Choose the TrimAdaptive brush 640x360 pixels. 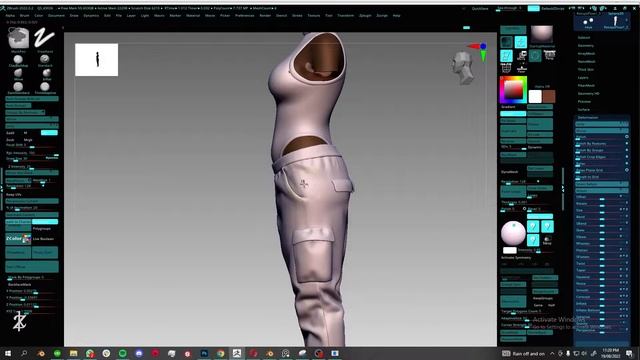pos(45,87)
